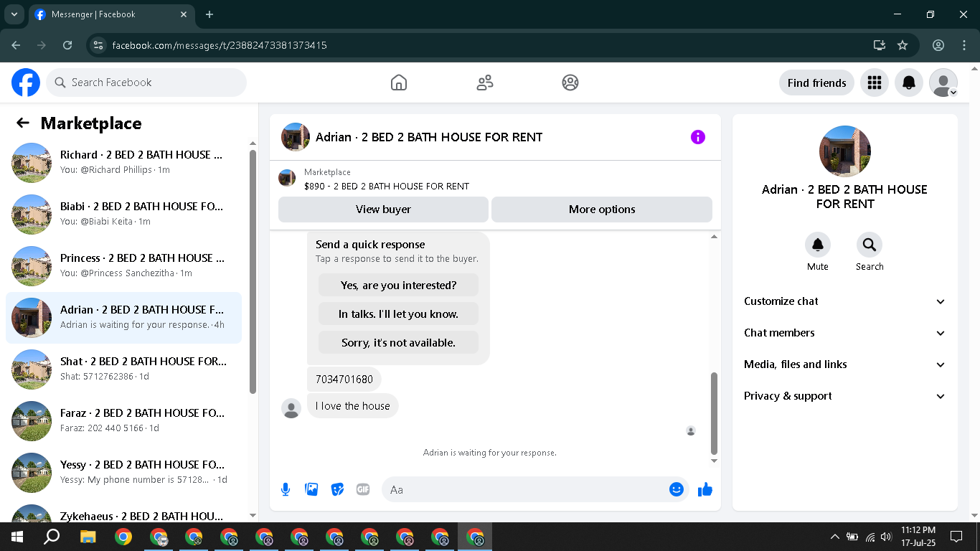Open Chrome profile icon in toolbar

click(938, 45)
